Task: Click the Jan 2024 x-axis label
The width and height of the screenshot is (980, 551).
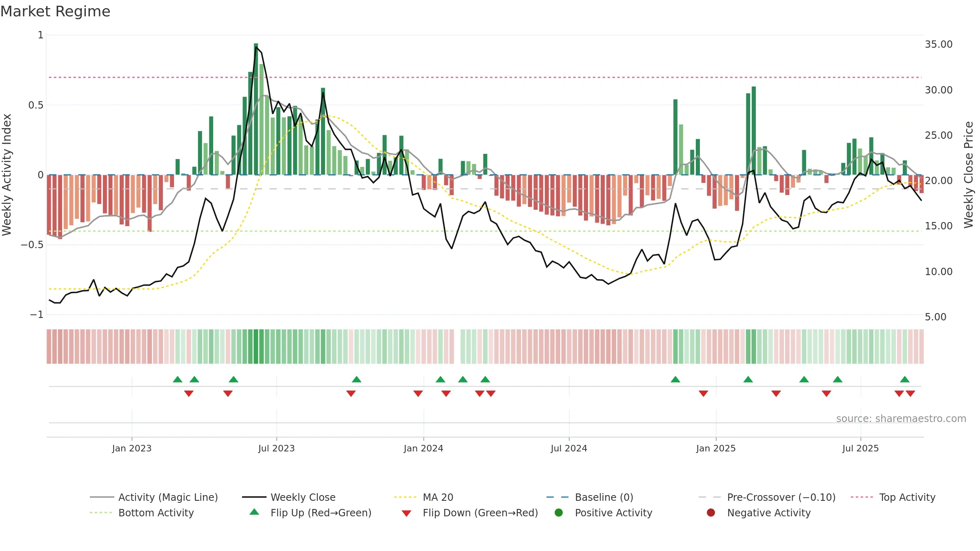Action: point(423,448)
